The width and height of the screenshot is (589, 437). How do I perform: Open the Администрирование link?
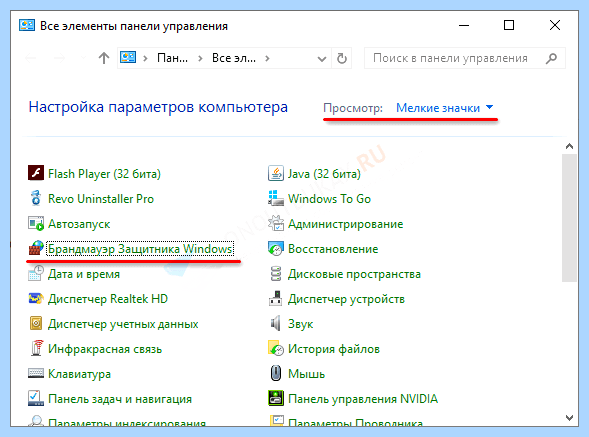[346, 224]
